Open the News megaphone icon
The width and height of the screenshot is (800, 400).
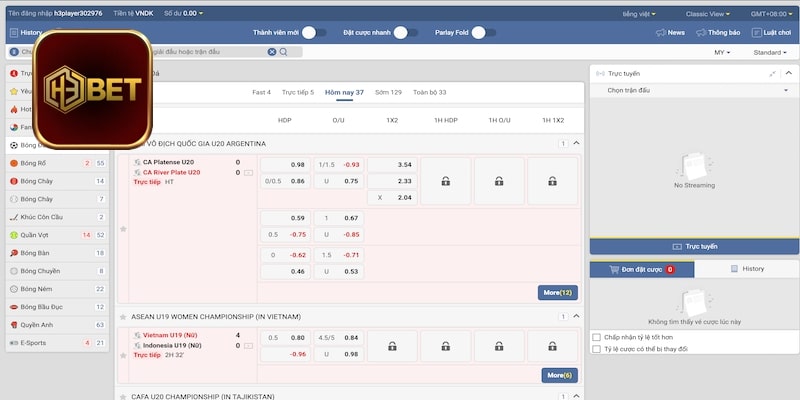pos(661,33)
